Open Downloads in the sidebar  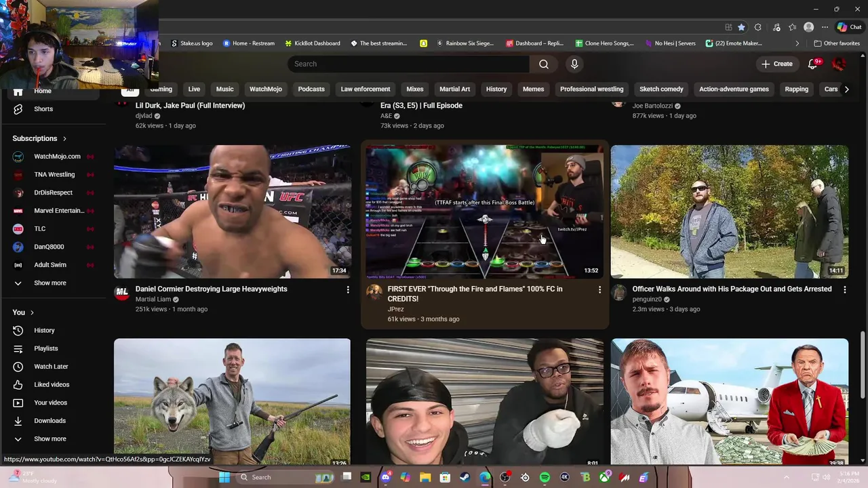point(51,421)
